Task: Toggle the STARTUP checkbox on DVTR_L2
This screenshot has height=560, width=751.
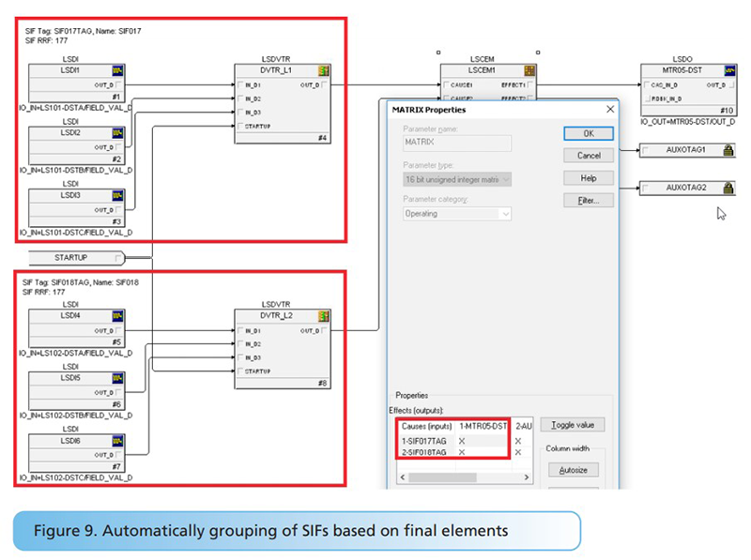Action: [x=241, y=371]
